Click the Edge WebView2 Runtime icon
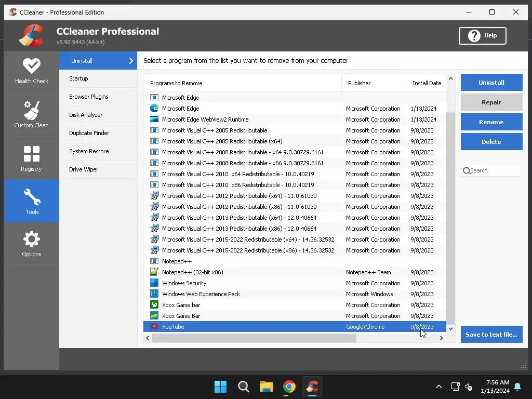 pos(154,119)
